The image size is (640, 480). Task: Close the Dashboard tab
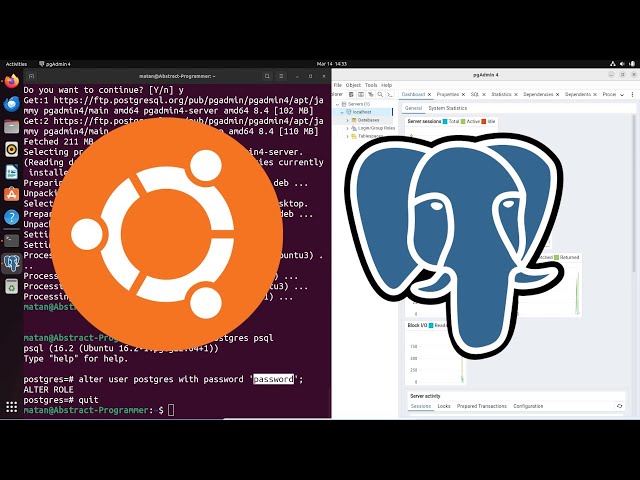coord(429,94)
